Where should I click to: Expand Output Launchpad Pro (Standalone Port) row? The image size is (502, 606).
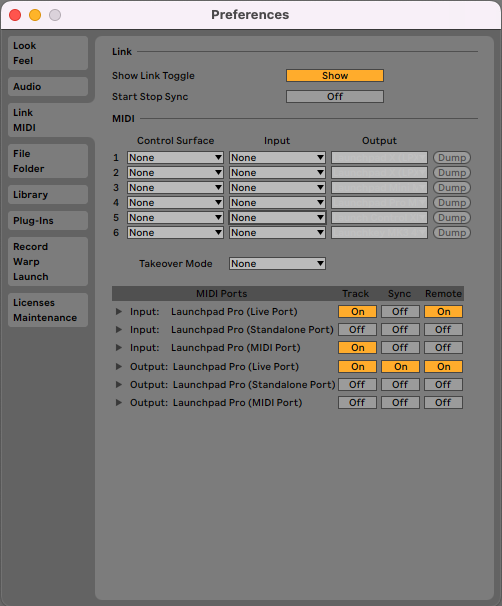(119, 385)
